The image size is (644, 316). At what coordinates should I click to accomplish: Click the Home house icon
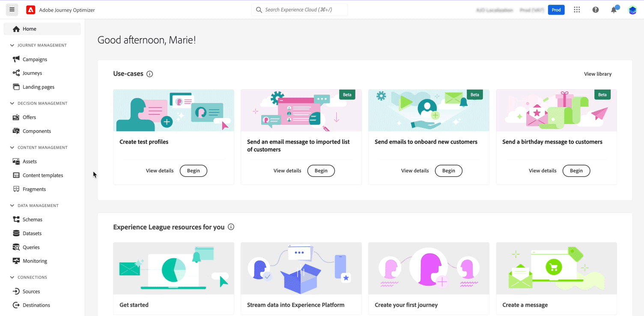click(x=16, y=29)
